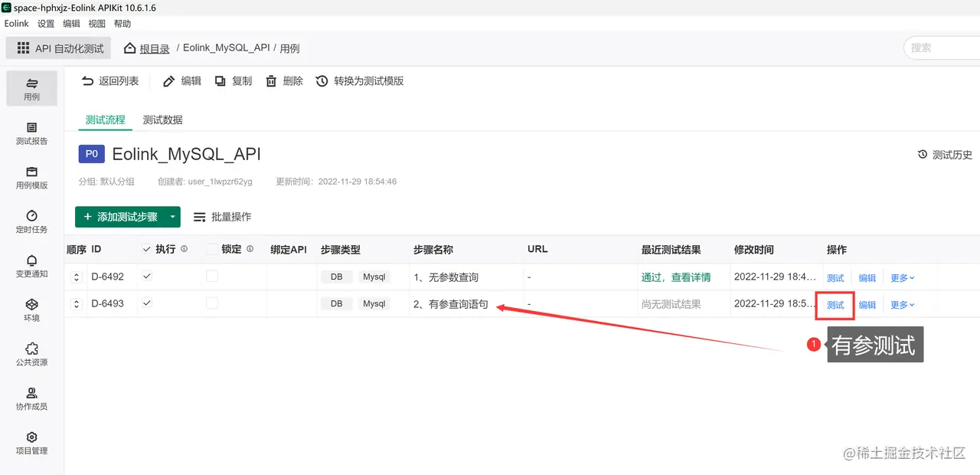This screenshot has width=980, height=475.
Task: Open 项目管理 in the sidebar
Action: [31, 443]
